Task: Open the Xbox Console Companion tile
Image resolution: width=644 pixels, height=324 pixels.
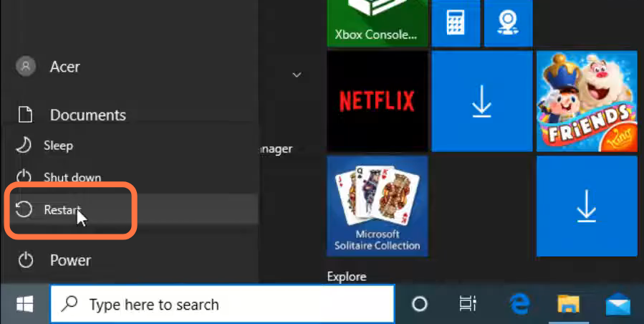Action: pos(377,23)
